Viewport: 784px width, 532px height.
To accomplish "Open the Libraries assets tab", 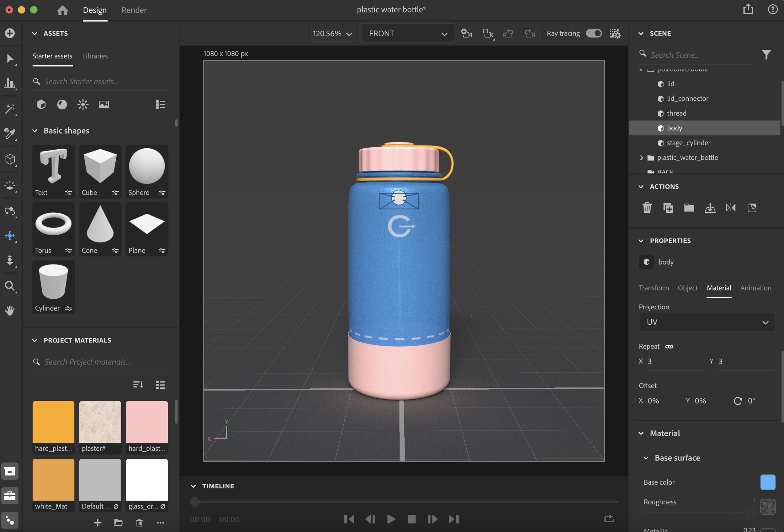I will (x=95, y=56).
